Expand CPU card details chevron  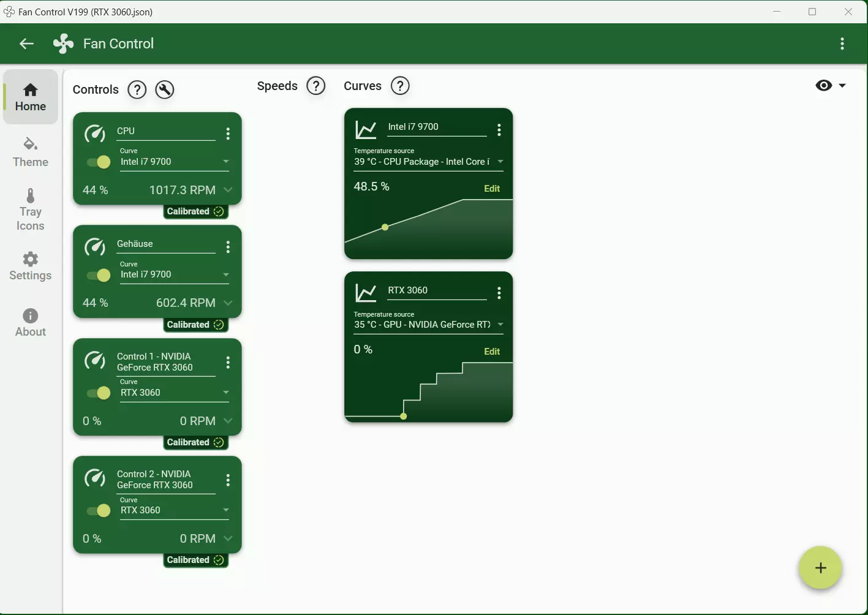coord(228,190)
